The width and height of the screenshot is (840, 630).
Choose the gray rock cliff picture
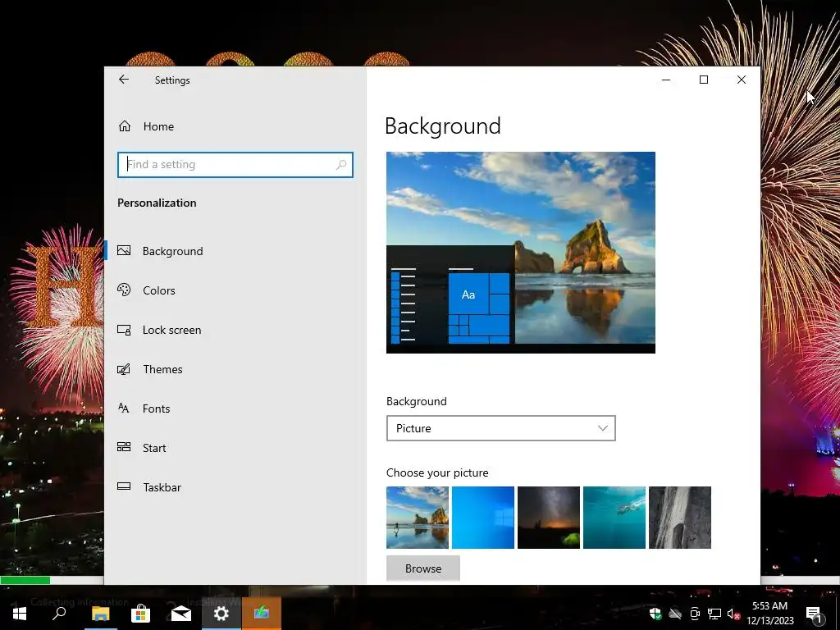[x=680, y=518]
